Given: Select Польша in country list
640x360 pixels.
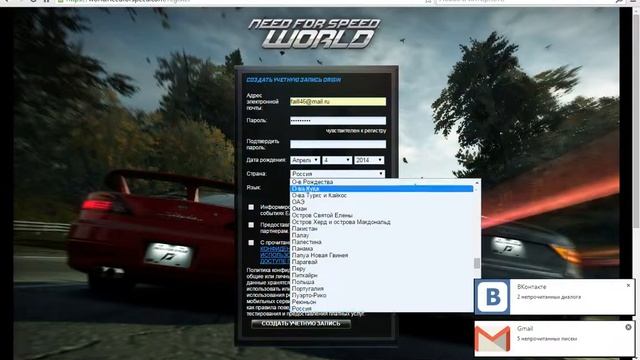Looking at the screenshot, I should (382, 282).
